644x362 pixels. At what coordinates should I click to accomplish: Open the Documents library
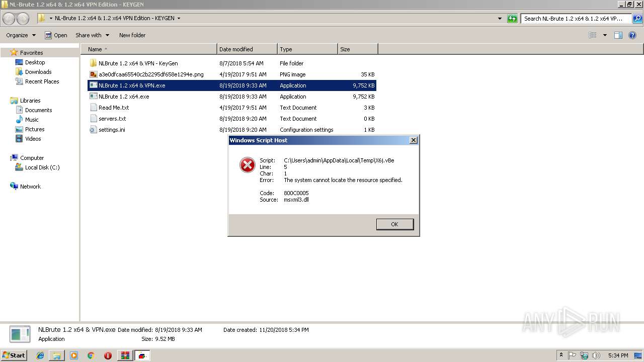point(38,110)
